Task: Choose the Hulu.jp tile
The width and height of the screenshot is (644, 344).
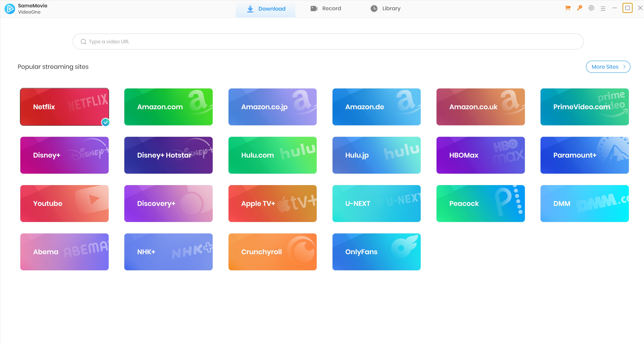Action: (376, 155)
